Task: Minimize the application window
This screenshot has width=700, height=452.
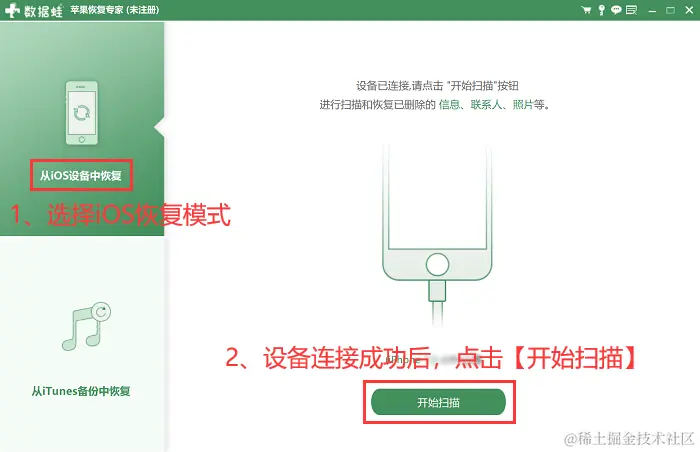Action: click(x=652, y=10)
